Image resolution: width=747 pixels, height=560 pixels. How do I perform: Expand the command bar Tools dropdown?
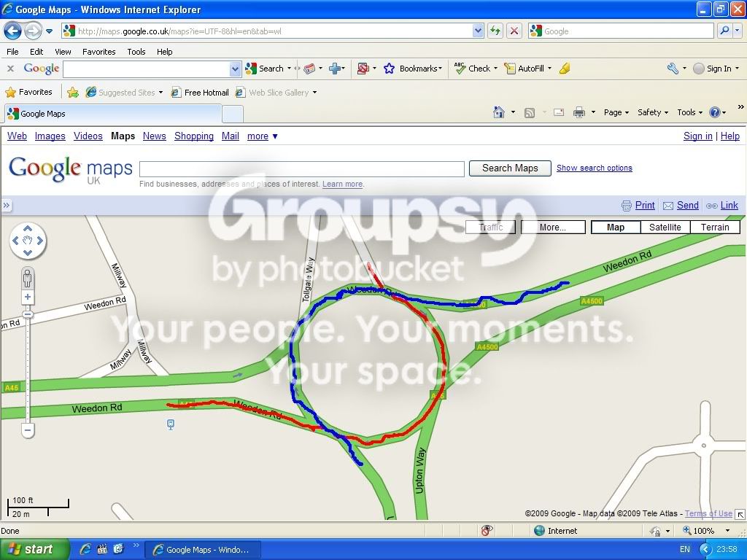tap(689, 112)
